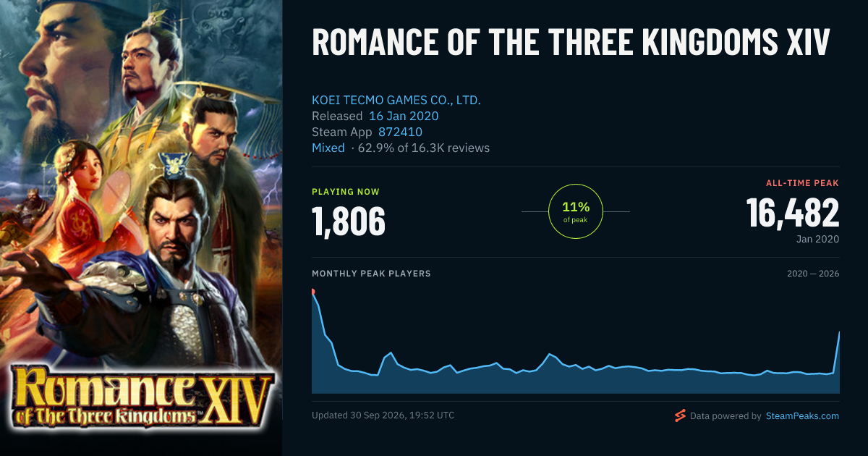Click the Romance XIV game cover art
Screen dimensions: 868x456
click(141, 228)
